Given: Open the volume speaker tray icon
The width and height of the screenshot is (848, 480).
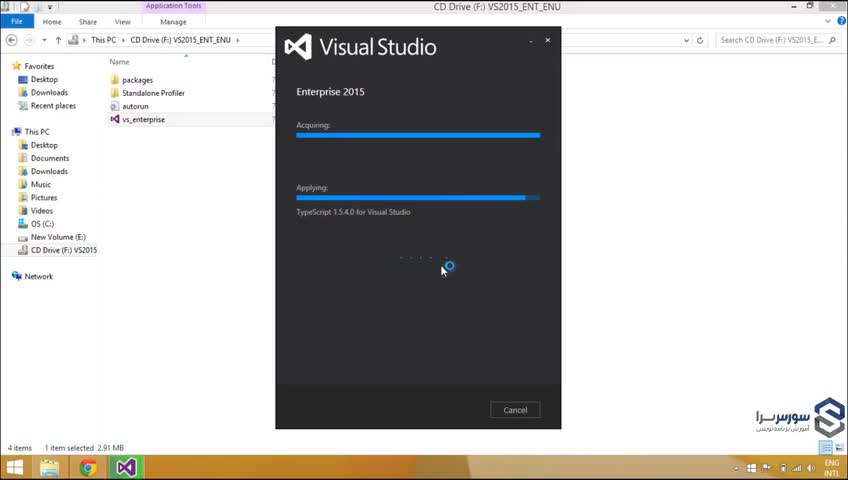Looking at the screenshot, I should point(811,468).
